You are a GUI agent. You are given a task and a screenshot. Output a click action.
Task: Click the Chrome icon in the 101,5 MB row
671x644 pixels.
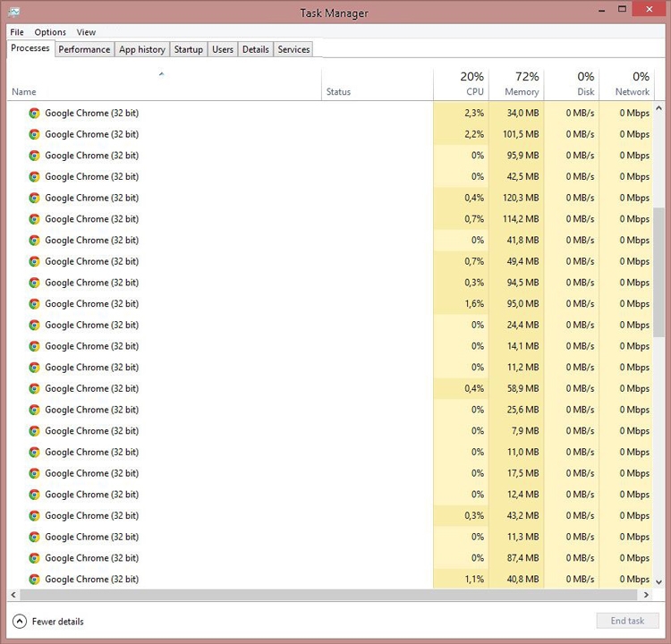click(x=34, y=134)
